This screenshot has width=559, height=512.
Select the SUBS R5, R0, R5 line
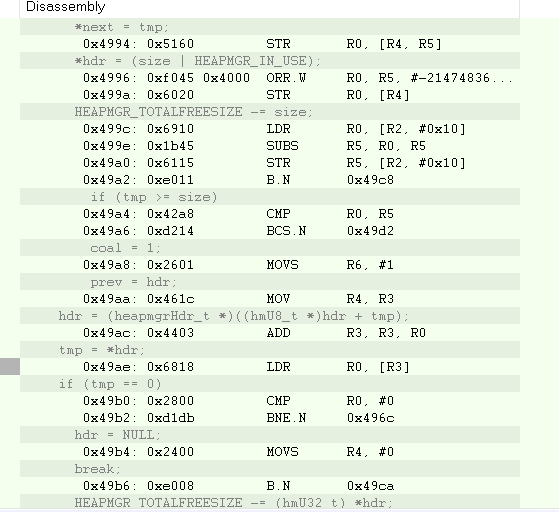pyautogui.click(x=270, y=146)
